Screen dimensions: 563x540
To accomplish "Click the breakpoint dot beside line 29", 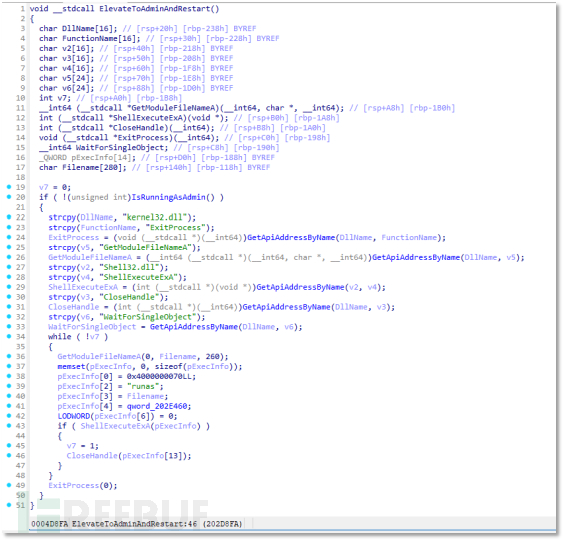I will tap(9, 287).
